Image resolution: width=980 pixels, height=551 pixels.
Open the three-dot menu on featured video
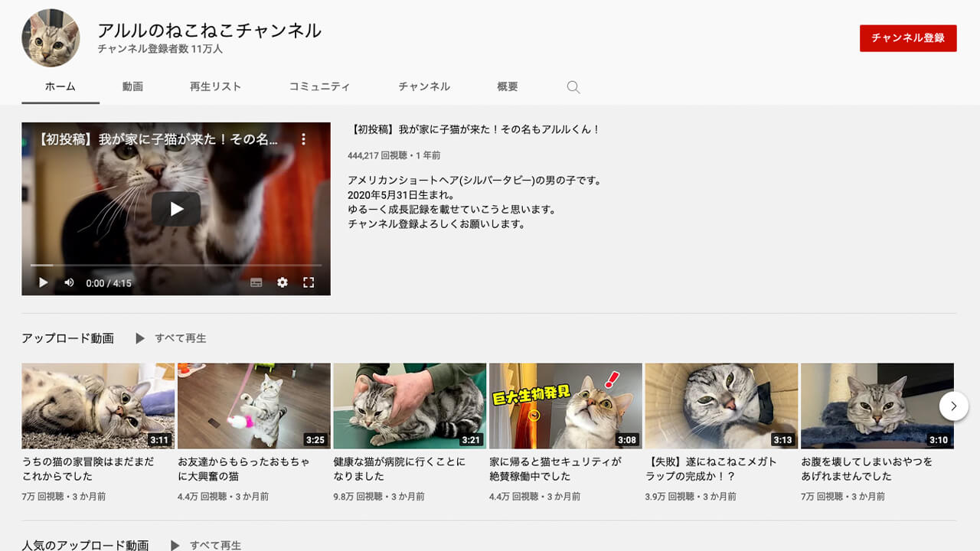point(303,139)
